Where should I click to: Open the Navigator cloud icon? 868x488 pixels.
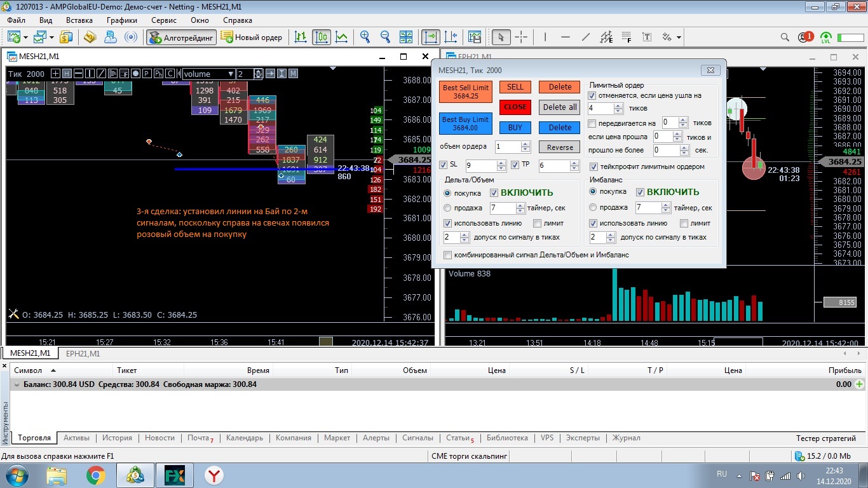tap(110, 37)
